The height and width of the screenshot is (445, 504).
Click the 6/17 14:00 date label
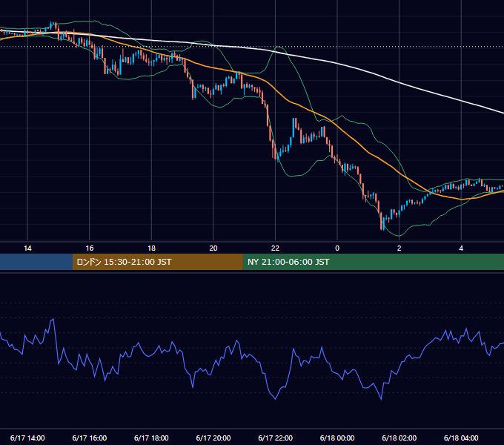[27, 438]
